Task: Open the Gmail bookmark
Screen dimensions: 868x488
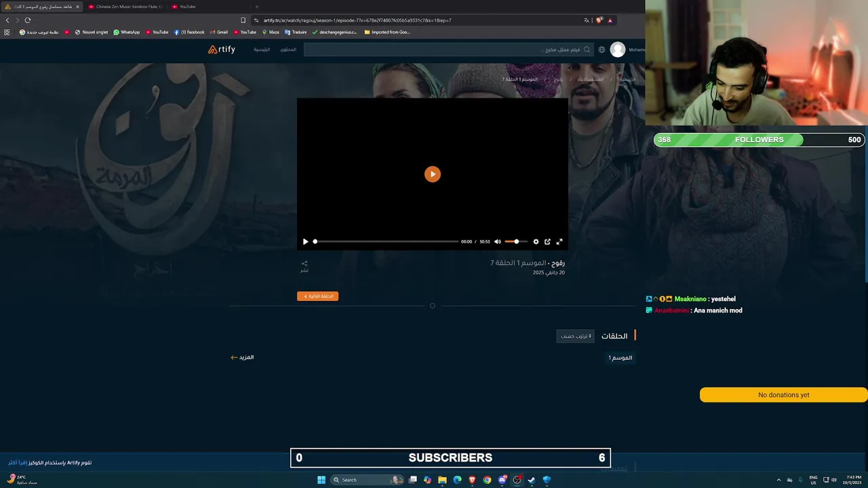Action: tap(218, 32)
